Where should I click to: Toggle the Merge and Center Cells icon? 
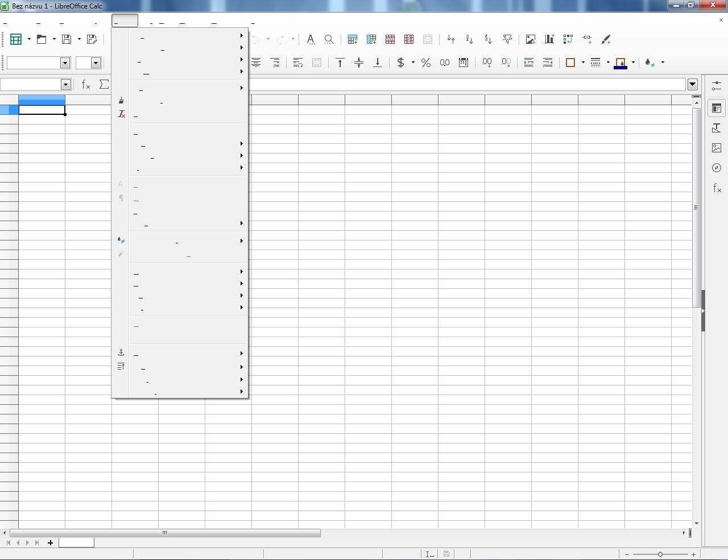317,63
